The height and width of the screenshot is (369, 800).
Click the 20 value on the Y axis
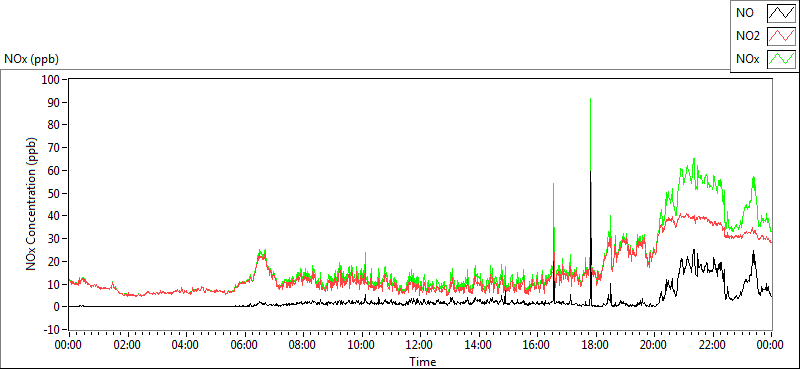tap(55, 261)
